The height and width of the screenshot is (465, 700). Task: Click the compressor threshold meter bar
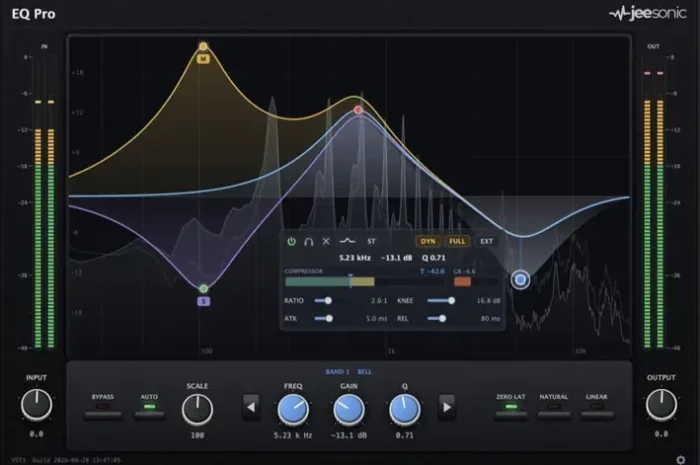[x=363, y=282]
